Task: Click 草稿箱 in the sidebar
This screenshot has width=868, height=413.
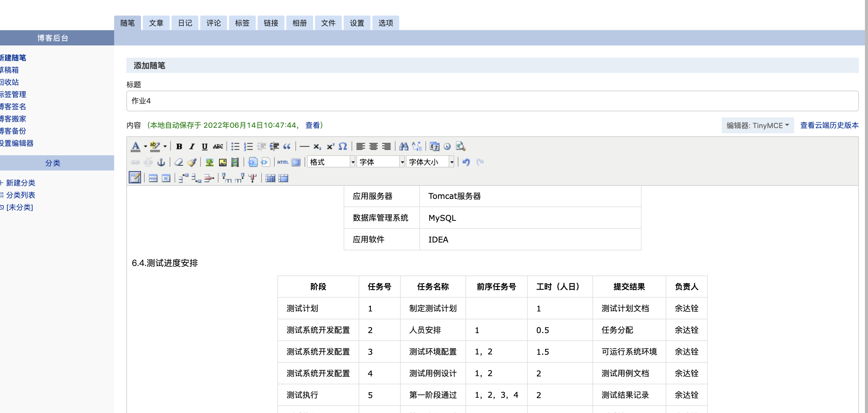Action: (x=9, y=70)
